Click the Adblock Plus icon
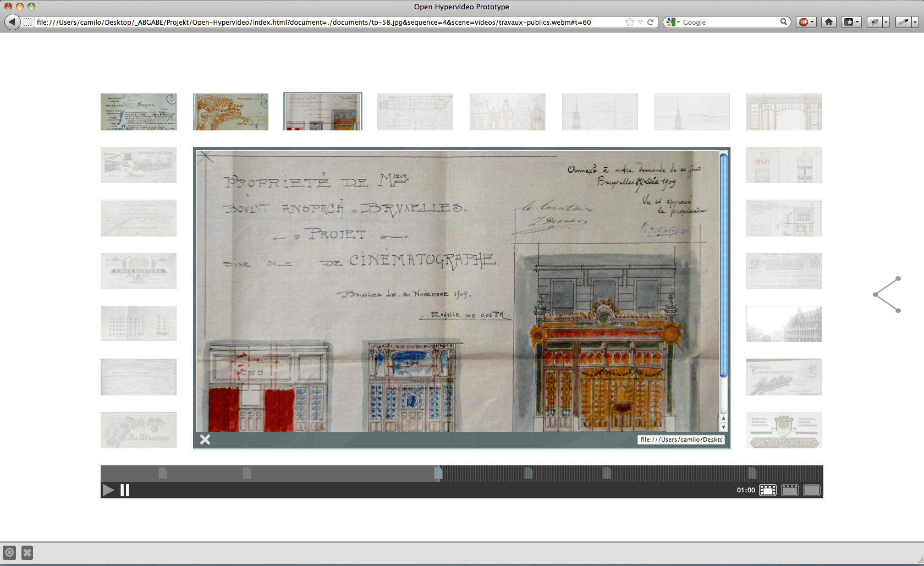 pos(804,22)
